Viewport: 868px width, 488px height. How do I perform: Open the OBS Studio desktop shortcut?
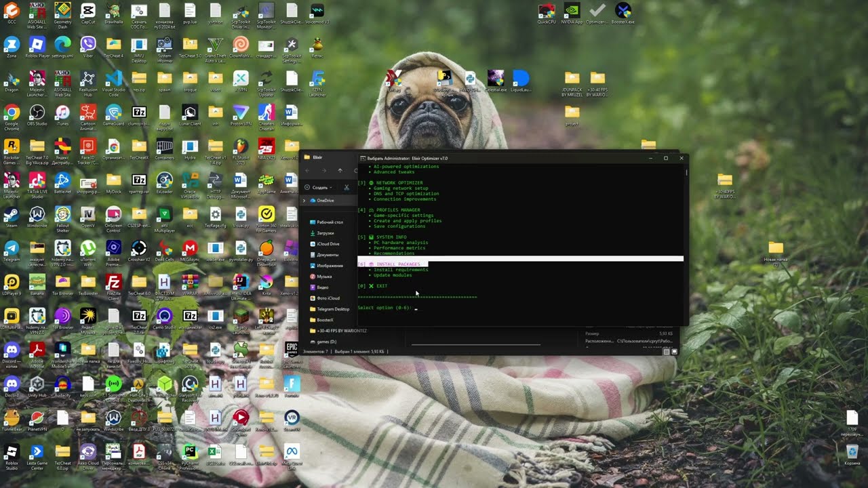37,115
